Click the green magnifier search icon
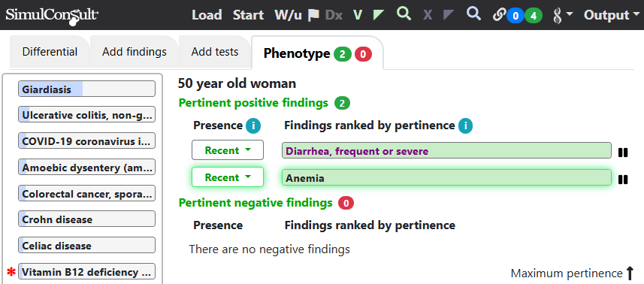This screenshot has height=284, width=644. [404, 14]
